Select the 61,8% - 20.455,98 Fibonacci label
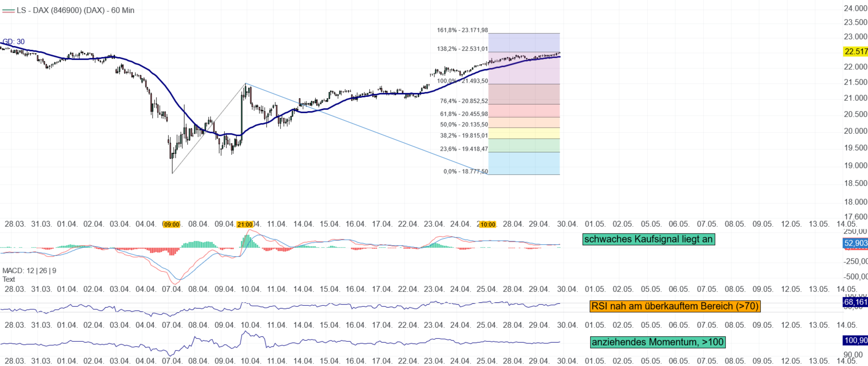Viewport: 868px width, 366px height. [x=464, y=114]
